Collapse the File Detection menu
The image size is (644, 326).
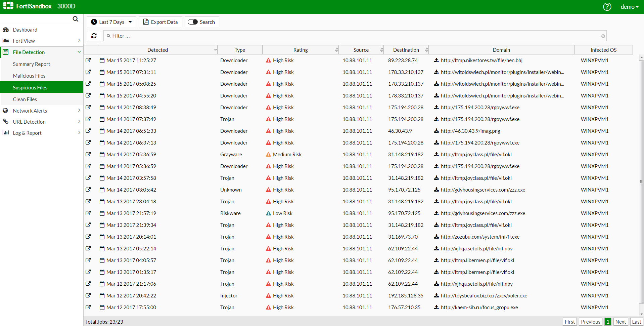tap(79, 52)
